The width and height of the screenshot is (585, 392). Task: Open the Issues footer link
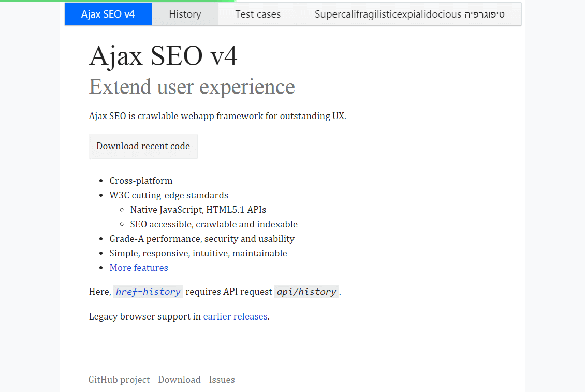pyautogui.click(x=222, y=379)
